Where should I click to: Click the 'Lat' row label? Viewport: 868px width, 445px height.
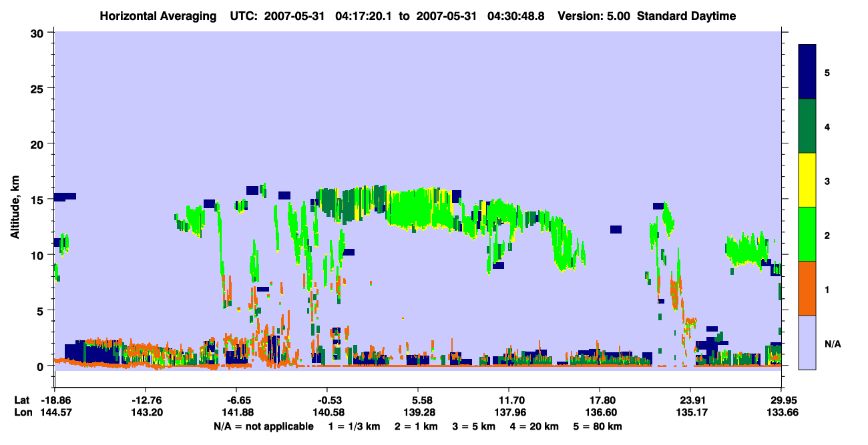(x=22, y=400)
